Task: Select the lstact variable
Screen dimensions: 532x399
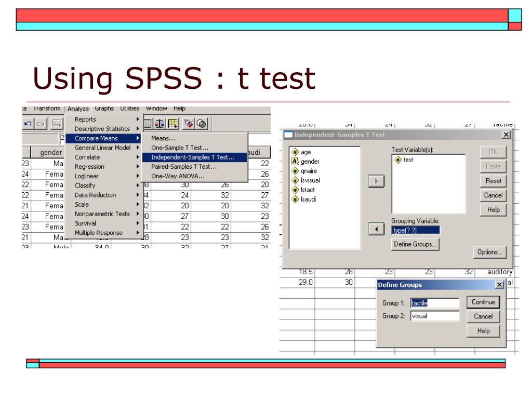Action: click(x=303, y=190)
